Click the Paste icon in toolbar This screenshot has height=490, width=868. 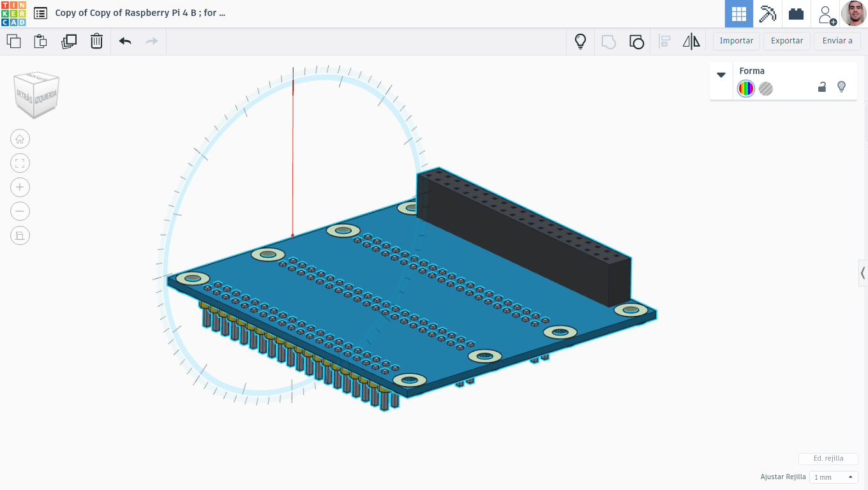pos(40,41)
